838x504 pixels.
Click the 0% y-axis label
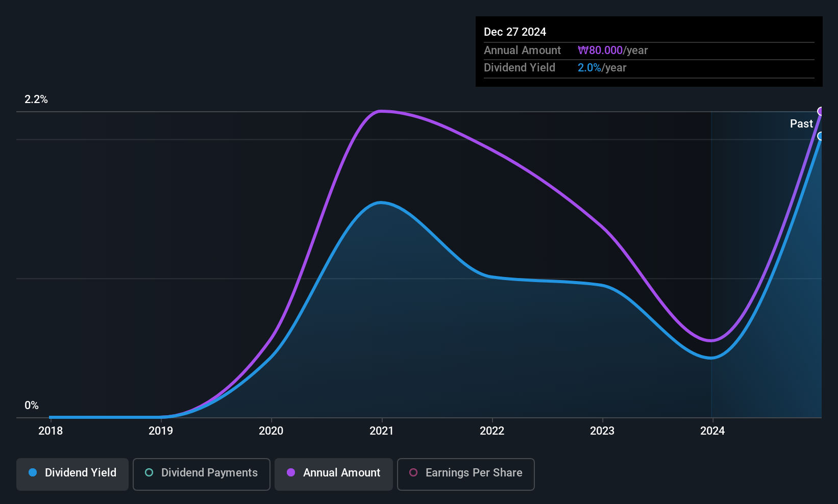coord(32,406)
